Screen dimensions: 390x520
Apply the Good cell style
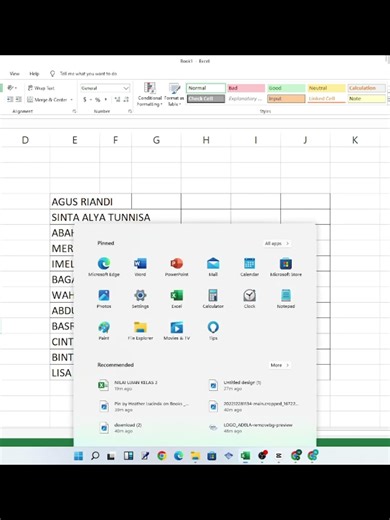[x=286, y=88]
